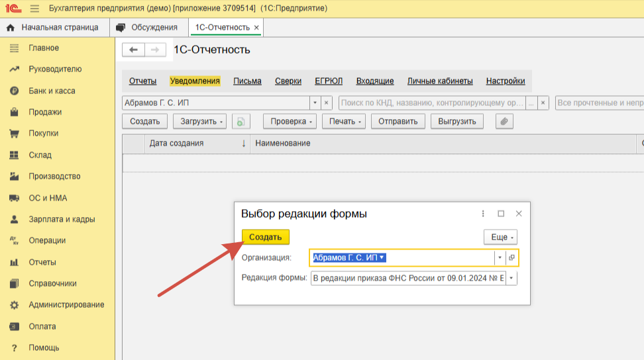Focus the search by КНД input field
The image size is (644, 360).
432,103
